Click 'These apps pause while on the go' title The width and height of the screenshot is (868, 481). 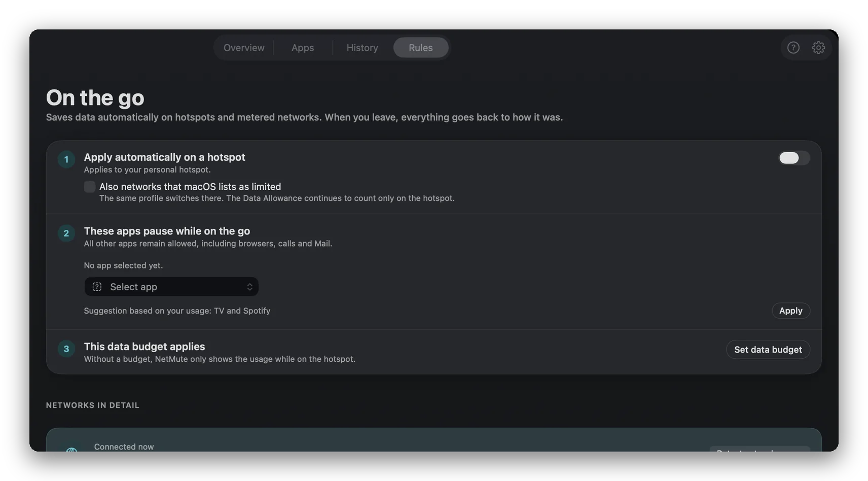point(167,231)
